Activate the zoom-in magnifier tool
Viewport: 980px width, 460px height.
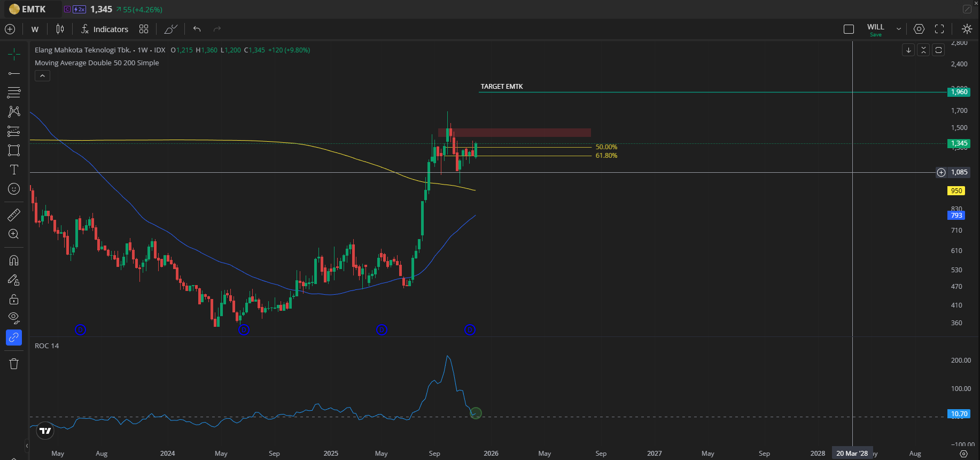tap(14, 234)
